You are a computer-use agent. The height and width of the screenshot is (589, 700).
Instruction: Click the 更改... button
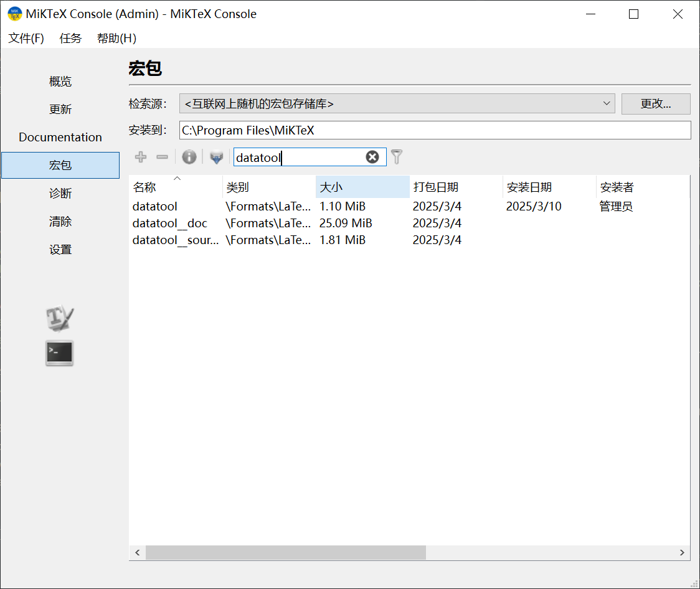656,103
